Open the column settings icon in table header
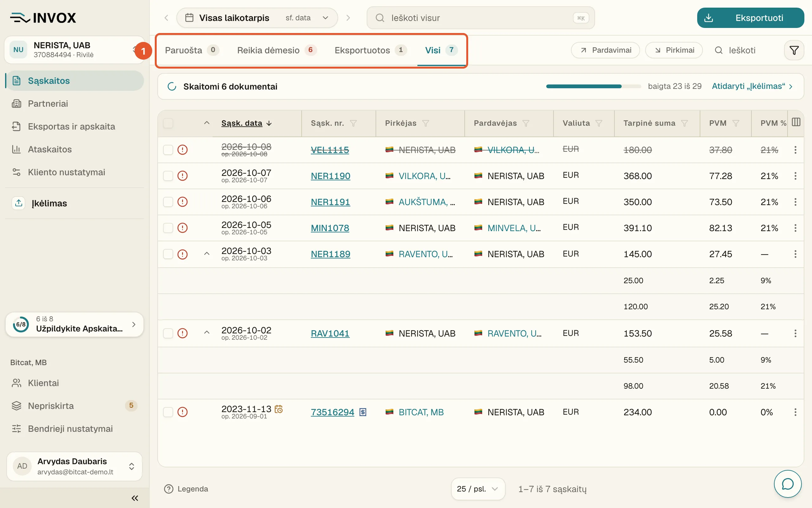Screen dimensions: 812x508 (x=796, y=122)
